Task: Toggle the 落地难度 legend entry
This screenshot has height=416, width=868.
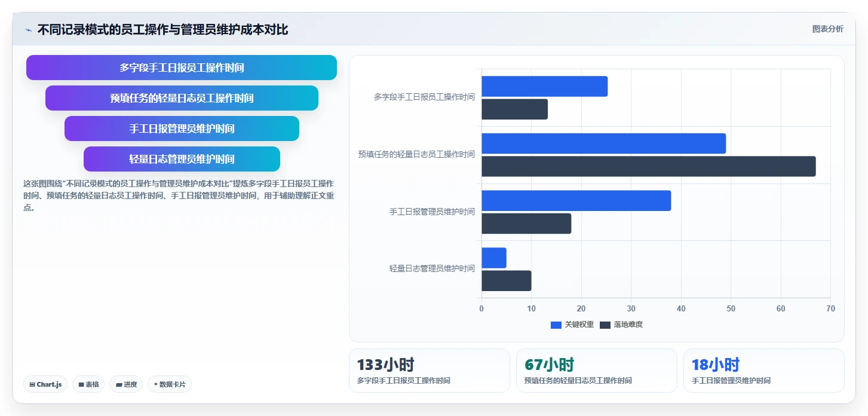Action: 621,325
